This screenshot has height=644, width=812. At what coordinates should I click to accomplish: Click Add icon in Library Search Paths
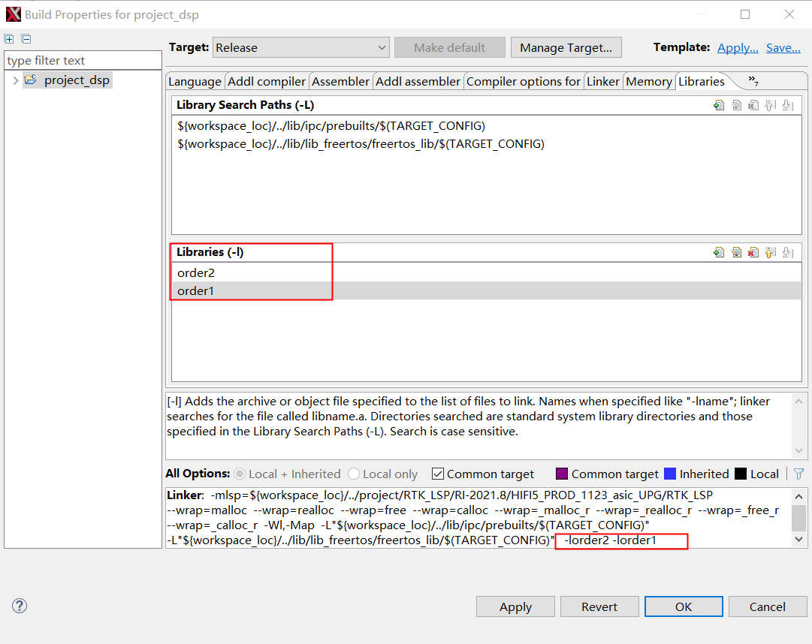click(719, 105)
